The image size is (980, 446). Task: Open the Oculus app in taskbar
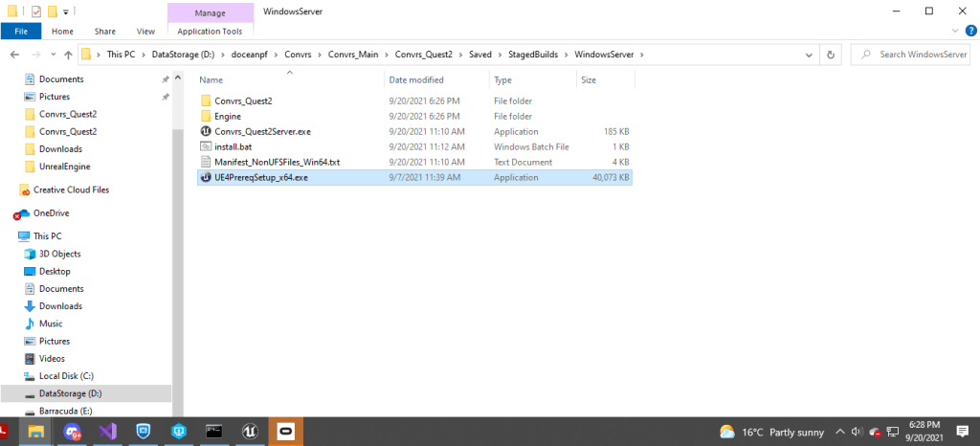click(x=285, y=431)
